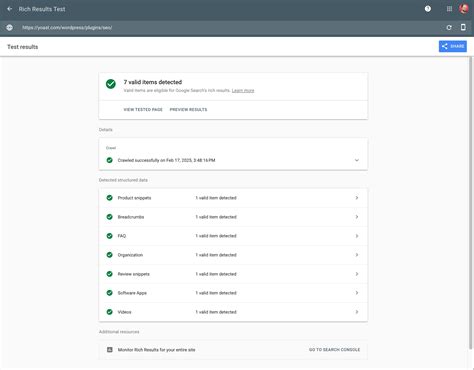Click the green check next to Crawled successfully
The height and width of the screenshot is (370, 474).
pyautogui.click(x=109, y=160)
